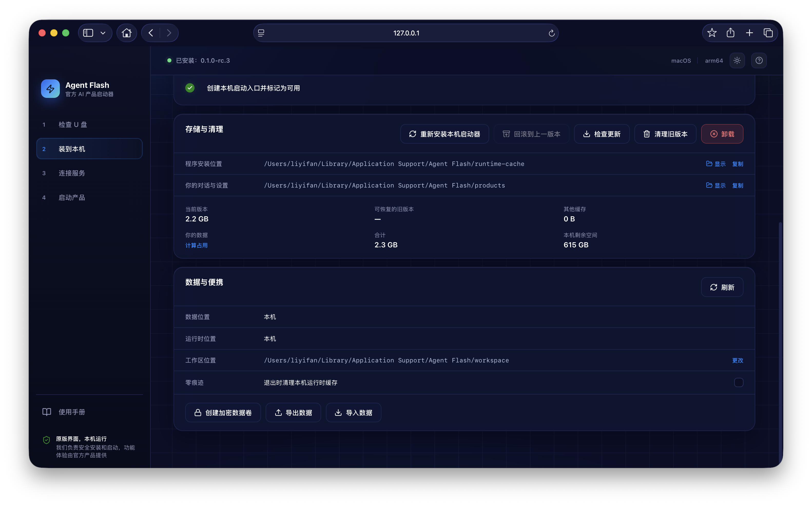Navigate forward with the browser forward arrow

coord(169,33)
